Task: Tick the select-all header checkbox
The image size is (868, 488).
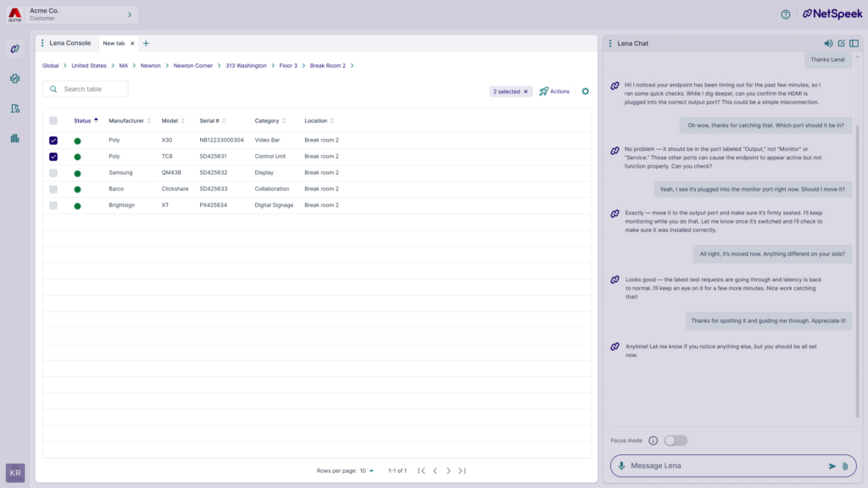Action: pyautogui.click(x=53, y=121)
